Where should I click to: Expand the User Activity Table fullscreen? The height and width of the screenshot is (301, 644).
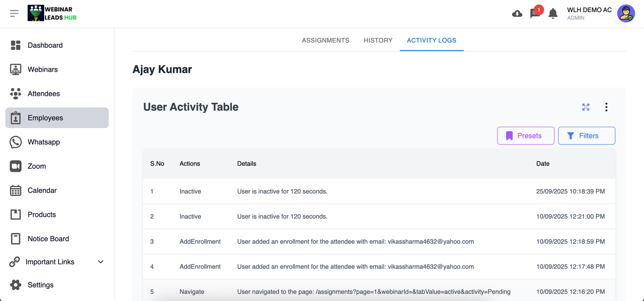point(586,107)
